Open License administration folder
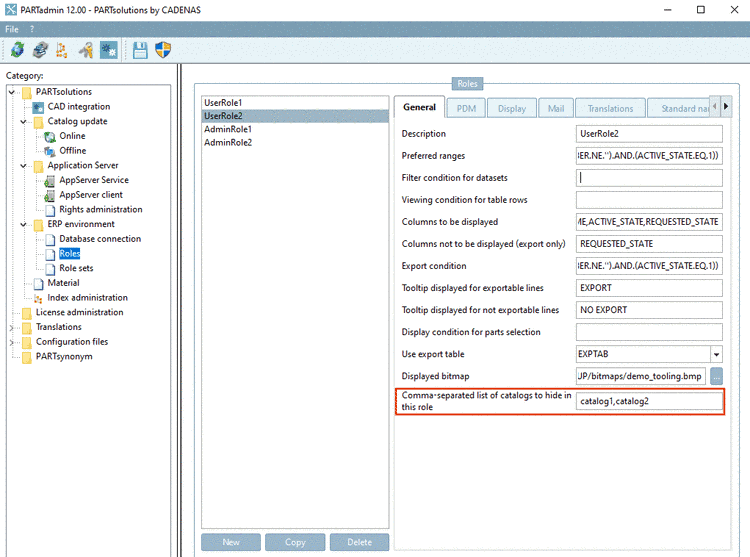The image size is (750, 557). coord(79,312)
